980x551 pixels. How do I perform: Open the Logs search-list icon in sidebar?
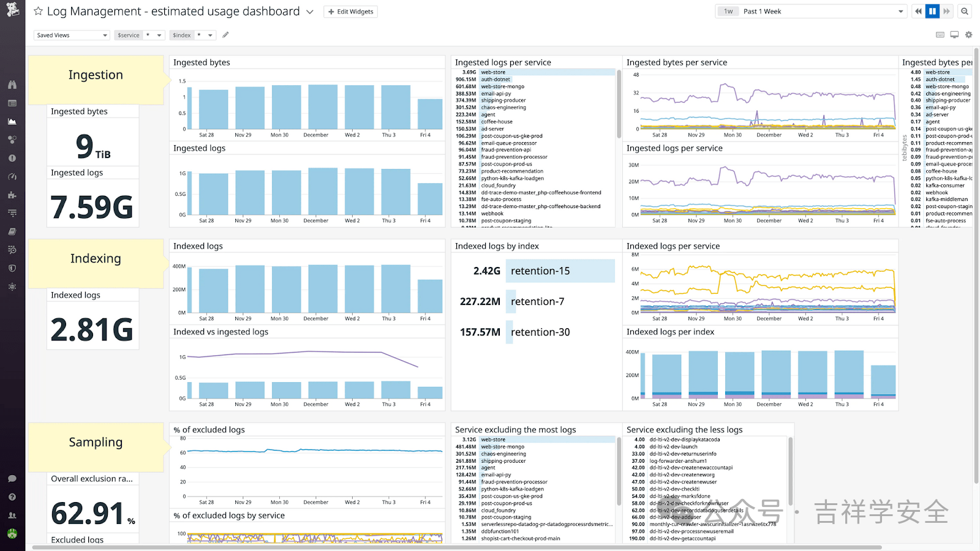(x=12, y=250)
